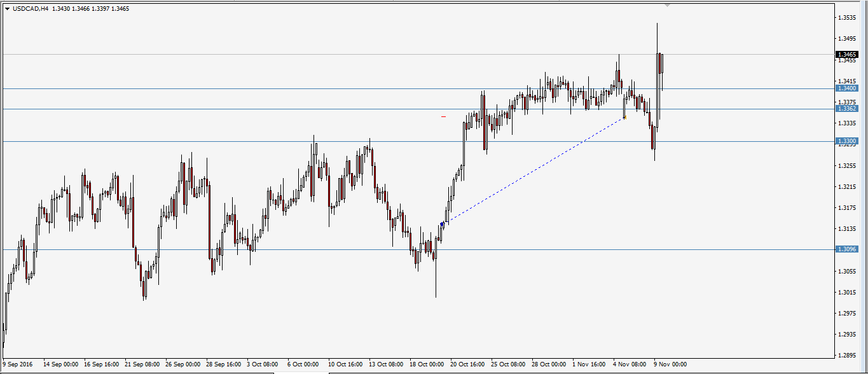Click the 1.3215 price scale label
Screen dimensions: 868x374
point(848,186)
